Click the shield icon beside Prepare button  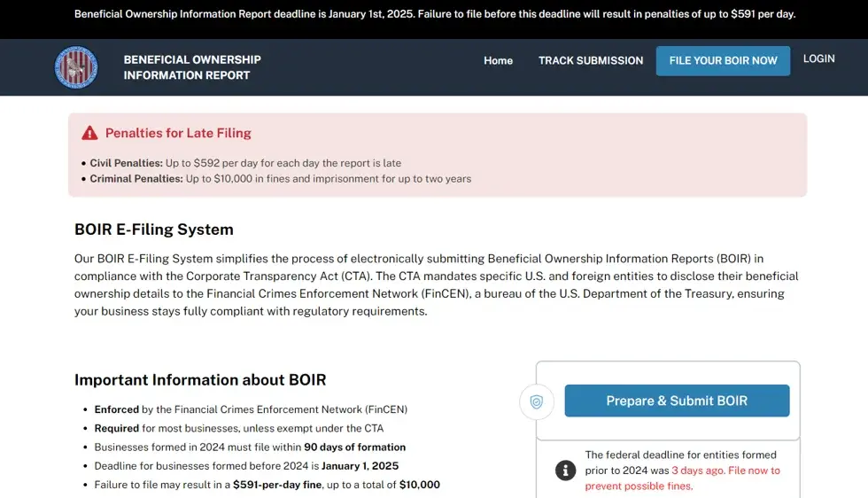[537, 401]
